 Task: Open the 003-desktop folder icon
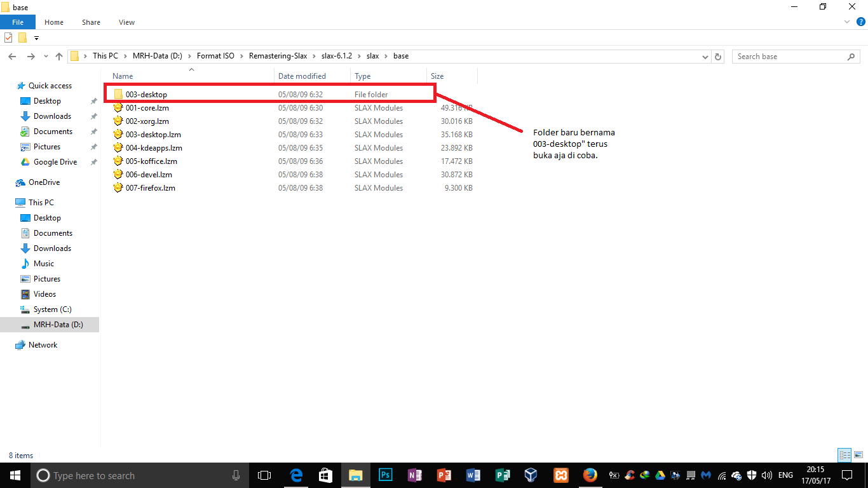(x=118, y=95)
